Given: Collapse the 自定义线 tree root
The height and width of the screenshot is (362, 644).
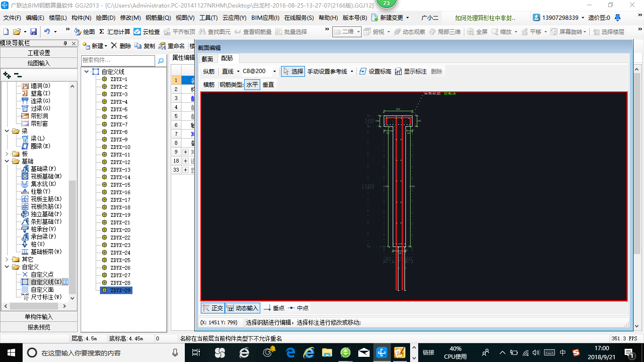Looking at the screenshot, I should (x=86, y=72).
